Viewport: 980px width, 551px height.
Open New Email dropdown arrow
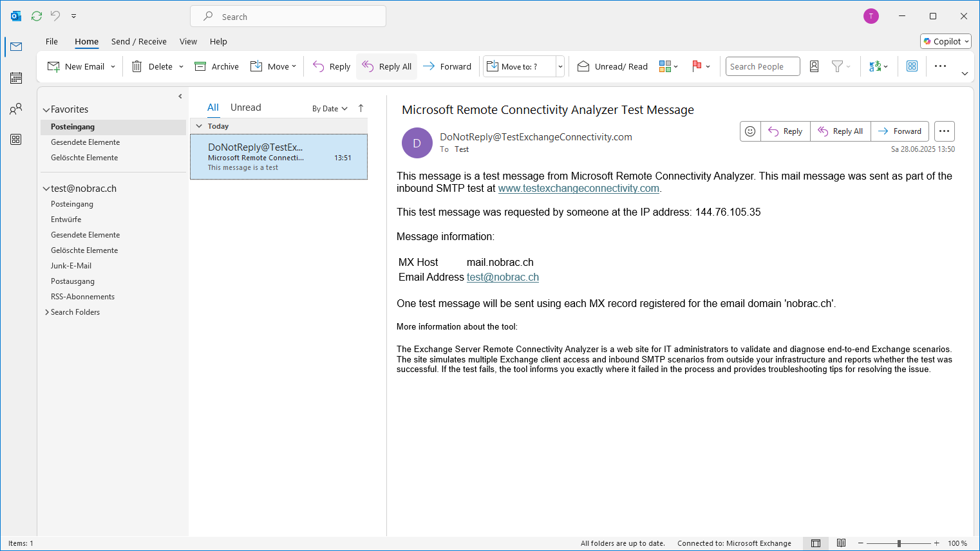click(x=113, y=66)
